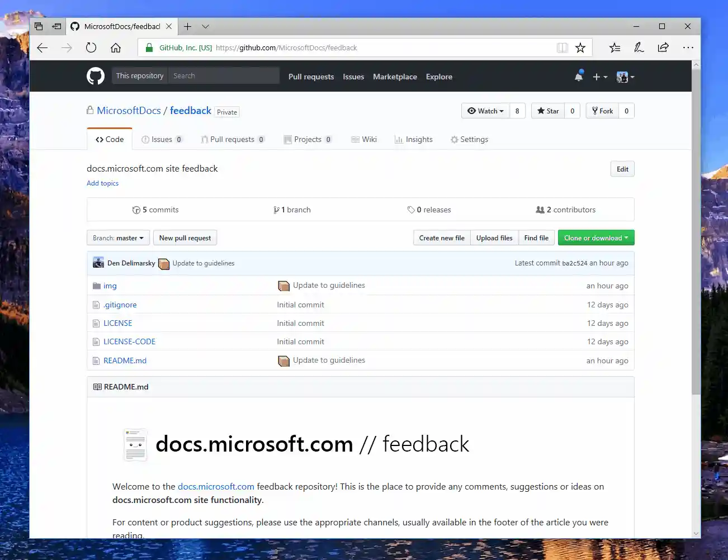Click the GitHub octocat logo
The height and width of the screenshot is (560, 728).
pyautogui.click(x=95, y=76)
